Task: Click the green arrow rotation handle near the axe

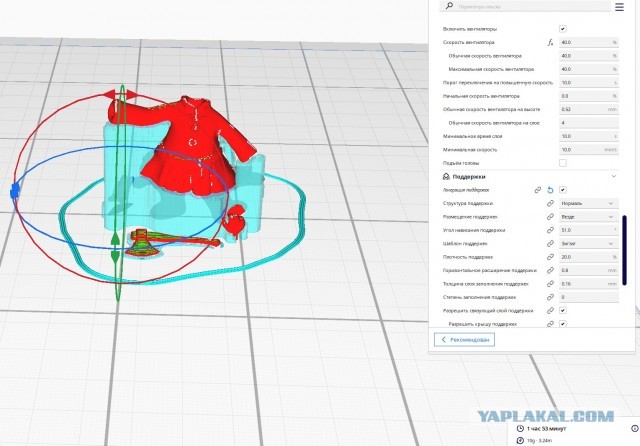Action: click(115, 248)
